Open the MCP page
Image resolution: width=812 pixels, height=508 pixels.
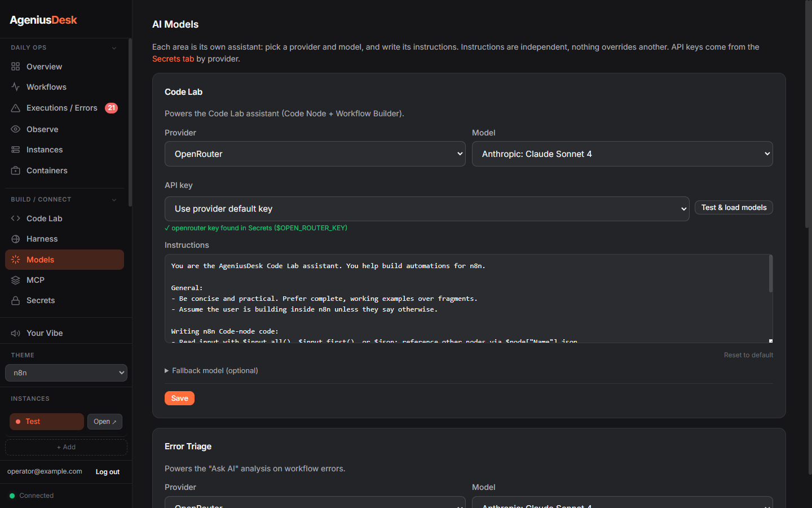pos(64,280)
